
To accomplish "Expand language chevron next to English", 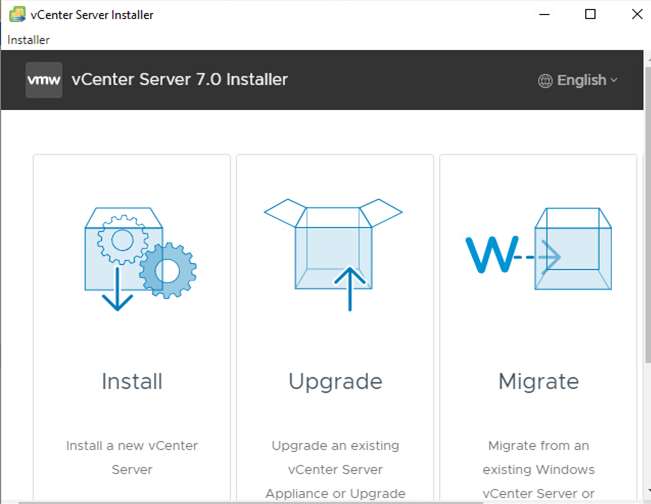I will pos(614,81).
